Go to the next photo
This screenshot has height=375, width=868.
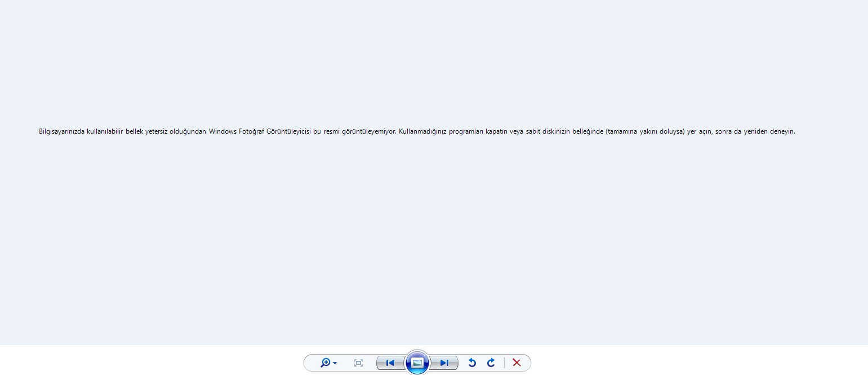444,363
